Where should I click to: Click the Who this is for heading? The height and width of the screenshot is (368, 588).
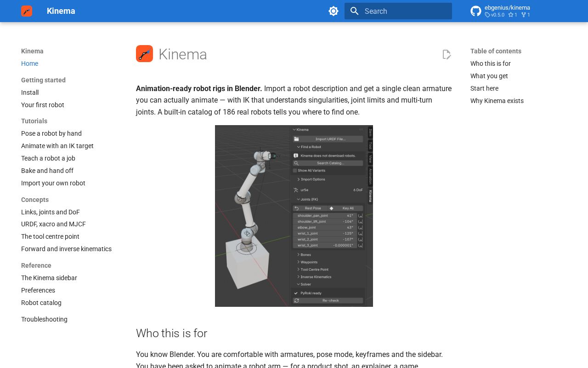[x=171, y=333]
